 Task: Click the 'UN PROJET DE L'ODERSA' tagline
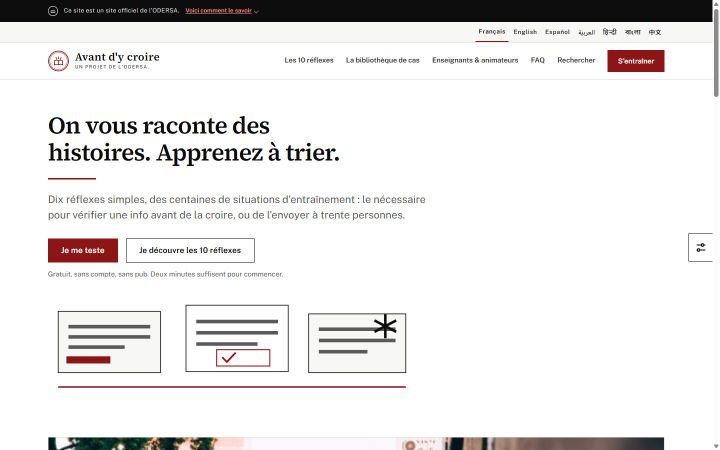[x=112, y=67]
